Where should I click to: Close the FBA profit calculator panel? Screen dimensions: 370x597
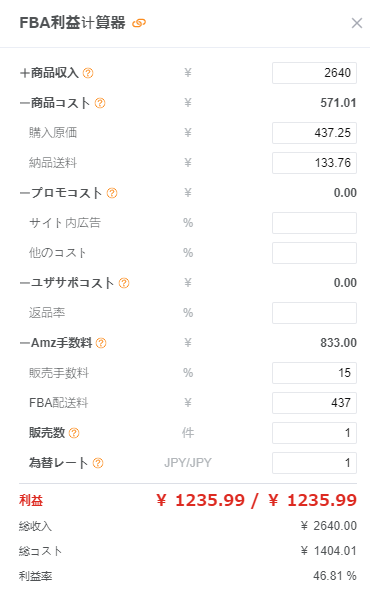tap(357, 23)
